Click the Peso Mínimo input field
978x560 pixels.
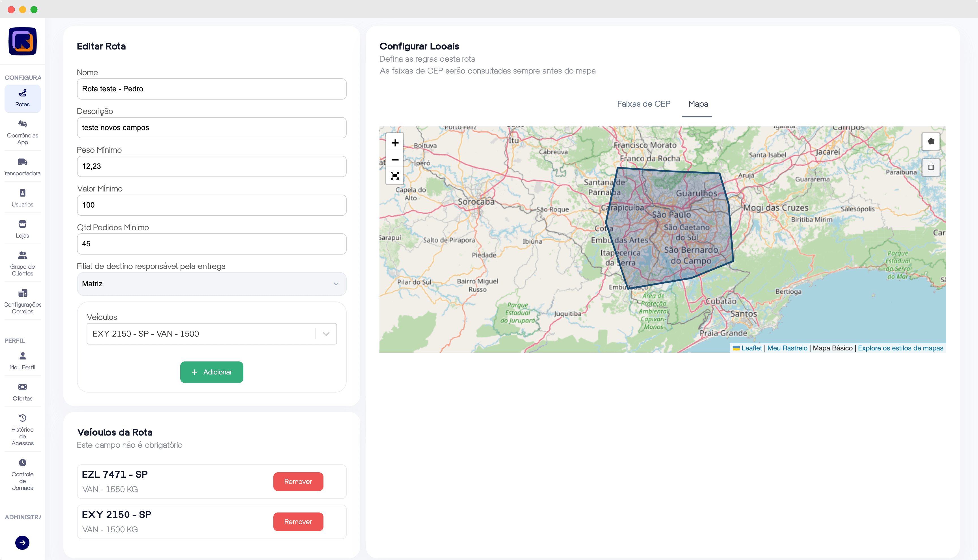[x=211, y=166]
